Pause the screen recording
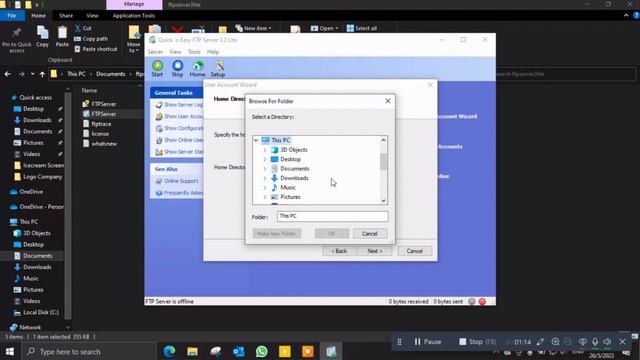The height and width of the screenshot is (360, 640). click(428, 342)
